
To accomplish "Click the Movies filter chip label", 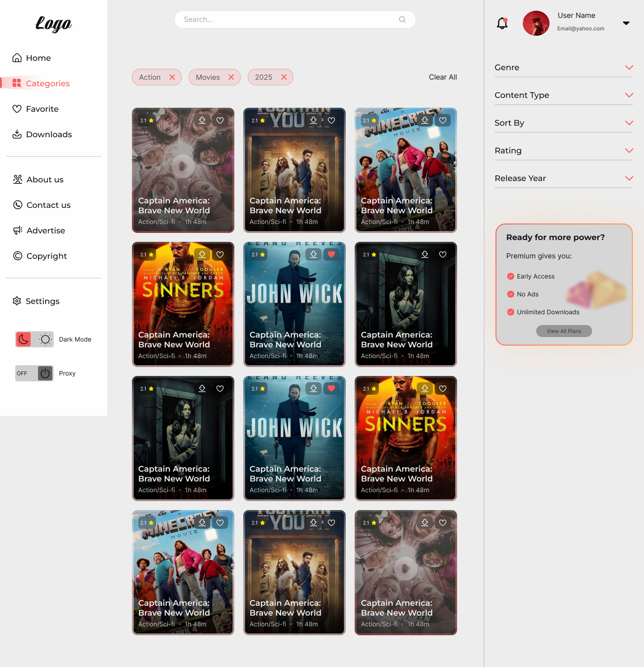I will pyautogui.click(x=208, y=77).
